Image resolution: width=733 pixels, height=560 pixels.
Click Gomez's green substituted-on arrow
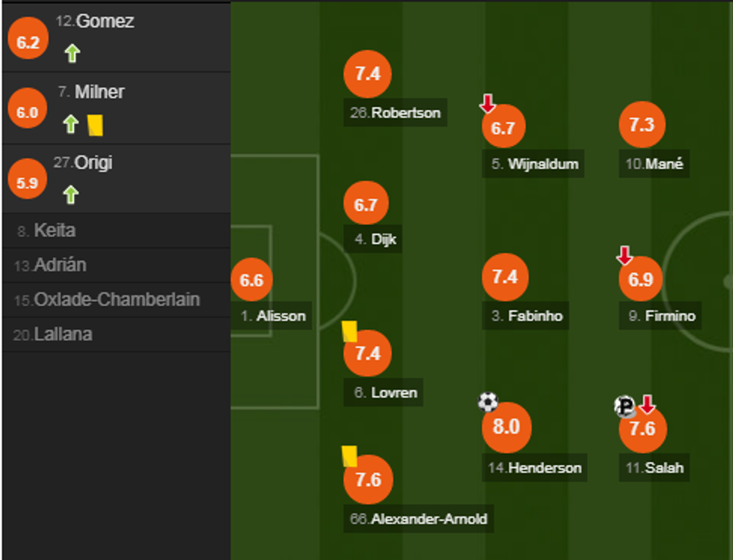click(x=71, y=53)
